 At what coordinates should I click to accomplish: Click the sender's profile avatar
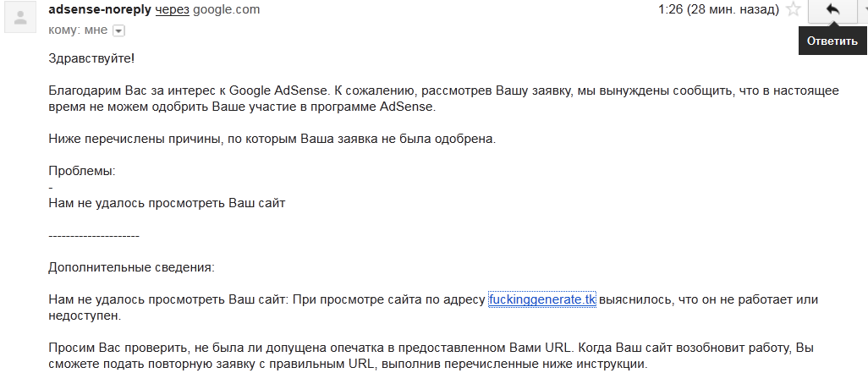20,18
